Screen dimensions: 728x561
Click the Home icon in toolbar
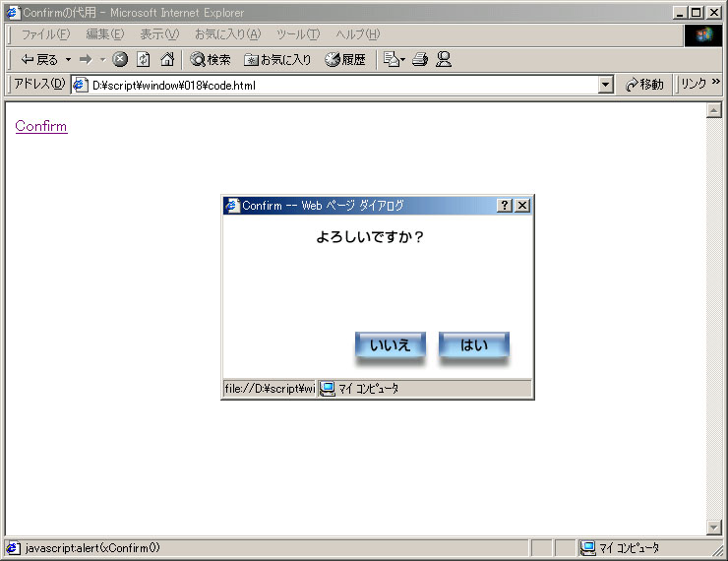(x=167, y=59)
